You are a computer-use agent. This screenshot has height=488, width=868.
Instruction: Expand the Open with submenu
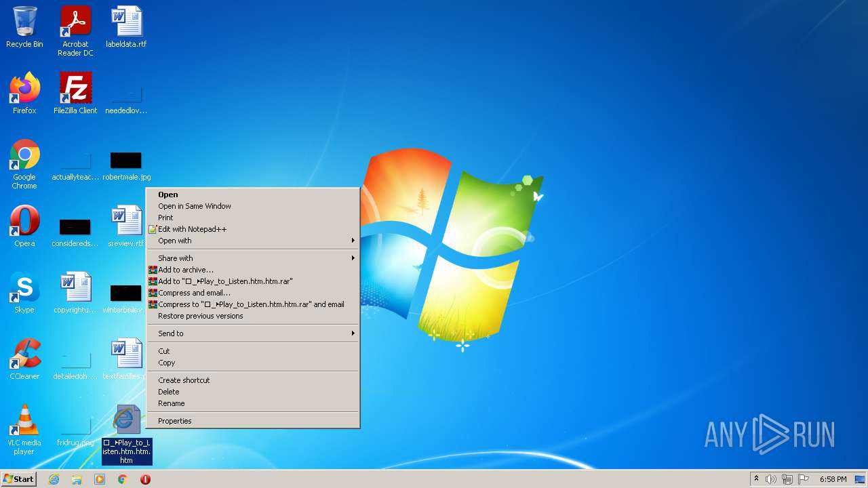coord(253,241)
